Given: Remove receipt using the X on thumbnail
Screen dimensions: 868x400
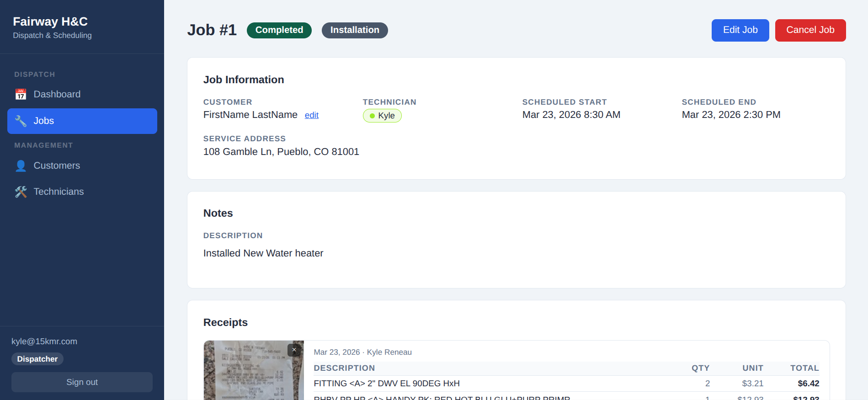Looking at the screenshot, I should click(x=294, y=350).
